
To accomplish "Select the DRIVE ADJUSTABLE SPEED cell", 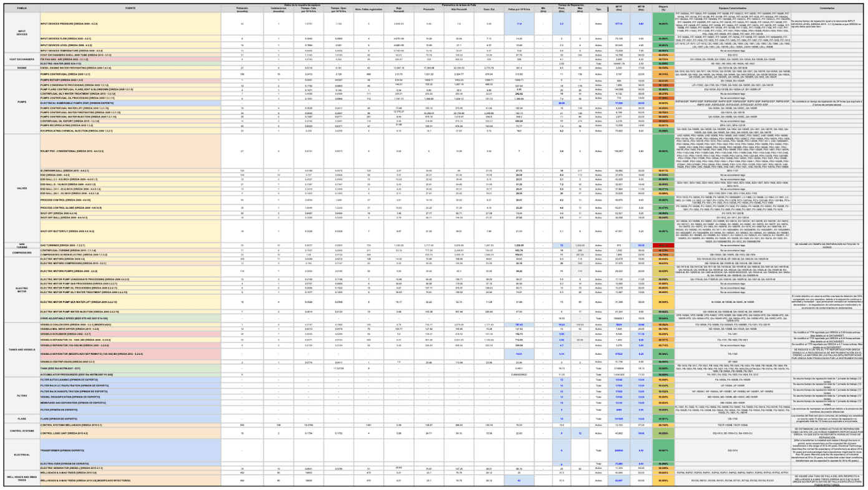I will coord(130,318).
